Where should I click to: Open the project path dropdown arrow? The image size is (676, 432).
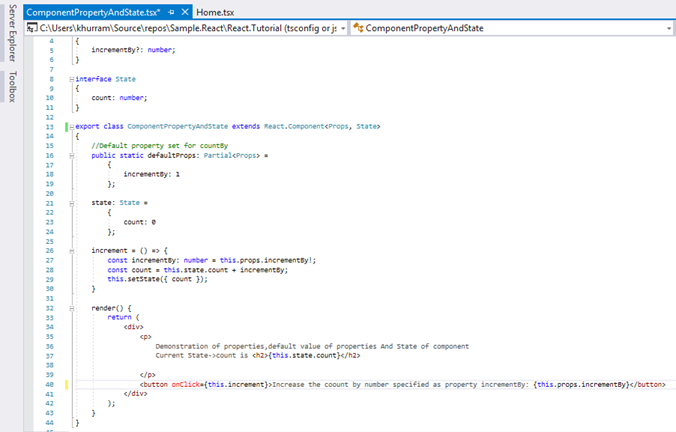click(341, 29)
